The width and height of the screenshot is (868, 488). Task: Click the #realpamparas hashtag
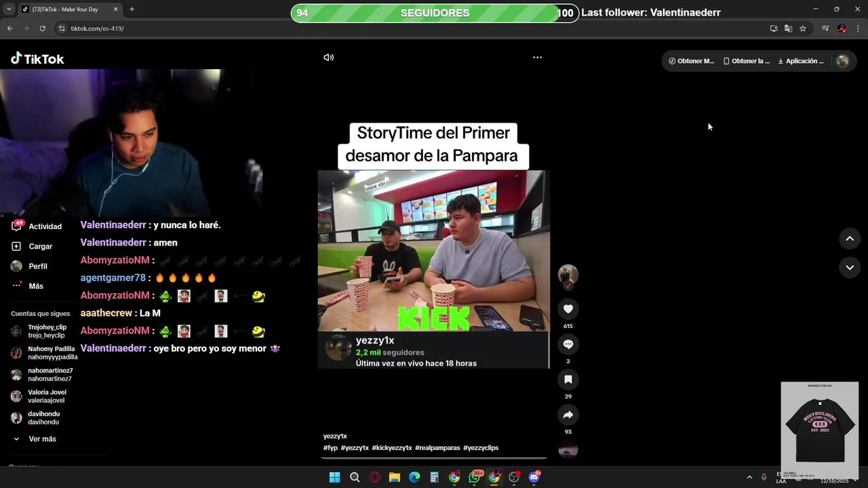(437, 448)
